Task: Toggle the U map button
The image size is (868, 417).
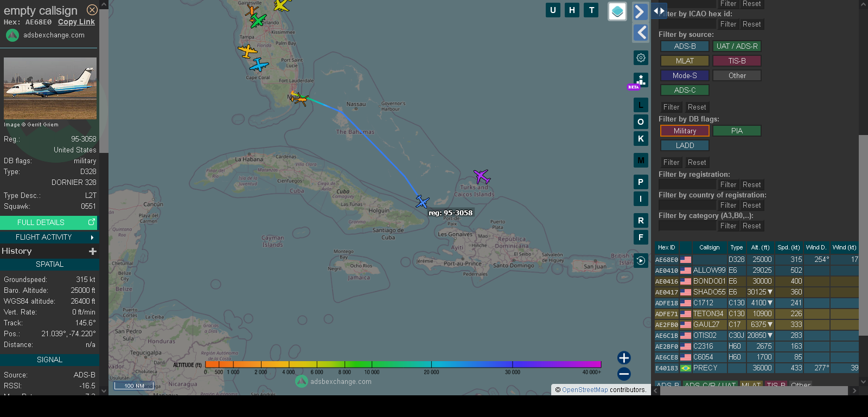Action: 553,10
